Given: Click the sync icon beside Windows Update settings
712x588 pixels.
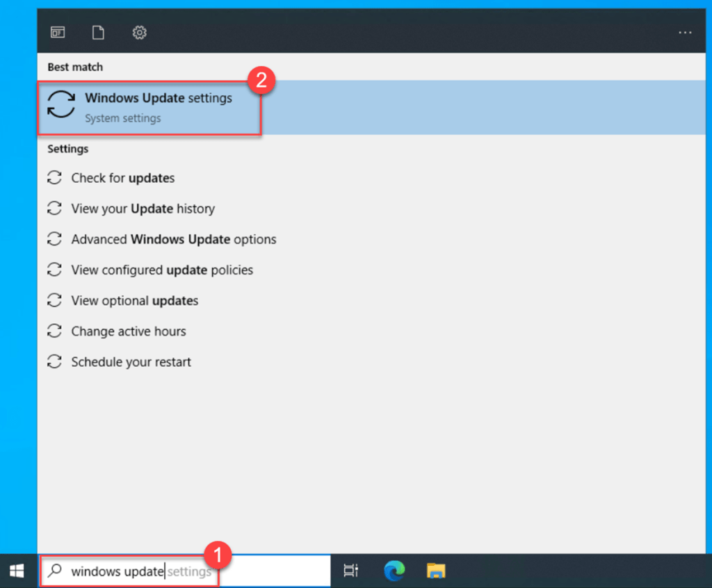Looking at the screenshot, I should coord(61,105).
